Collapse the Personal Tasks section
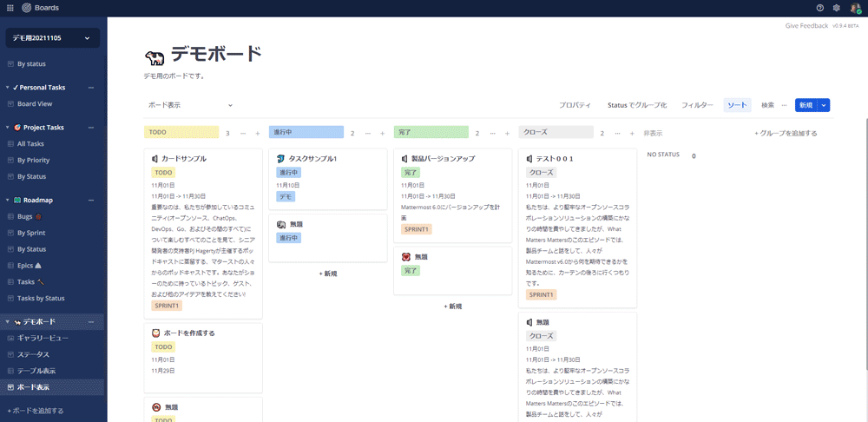 [x=8, y=88]
